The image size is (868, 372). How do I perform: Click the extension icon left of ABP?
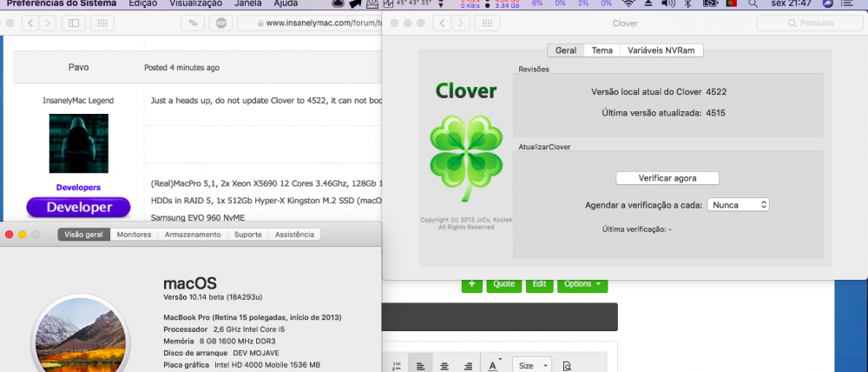tap(193, 23)
